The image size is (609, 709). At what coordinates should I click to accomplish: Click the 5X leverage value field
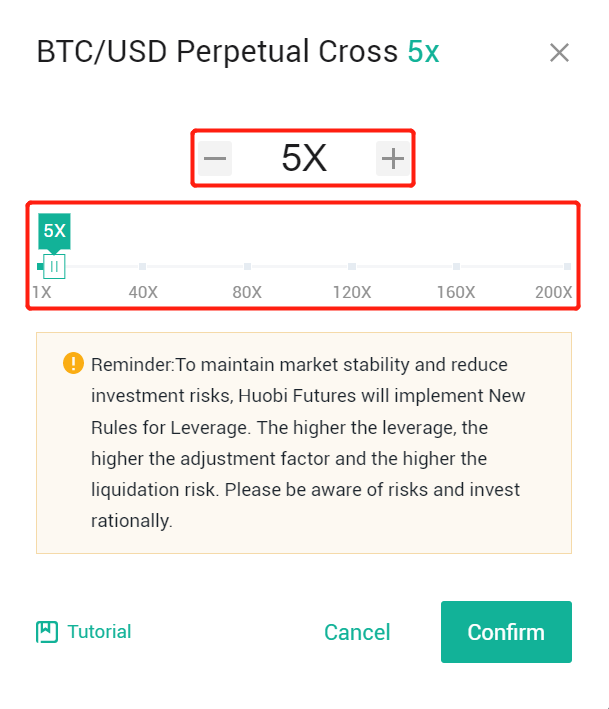pos(304,158)
